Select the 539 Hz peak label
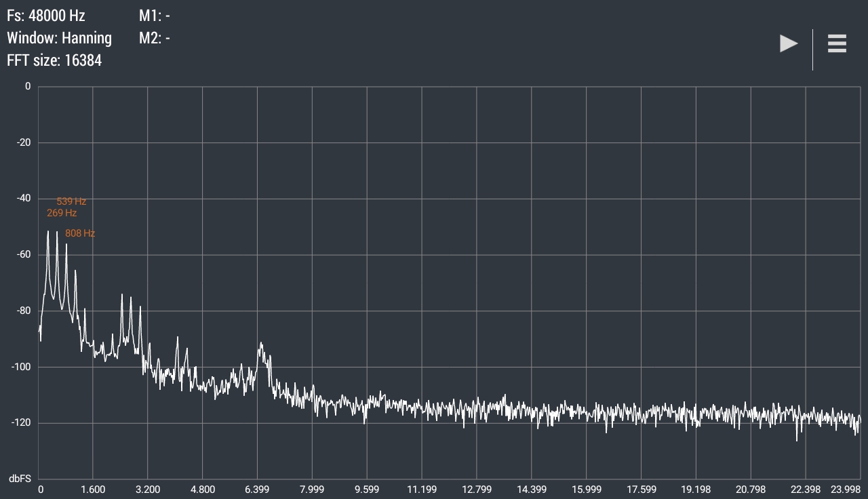Image resolution: width=868 pixels, height=499 pixels. click(x=71, y=201)
